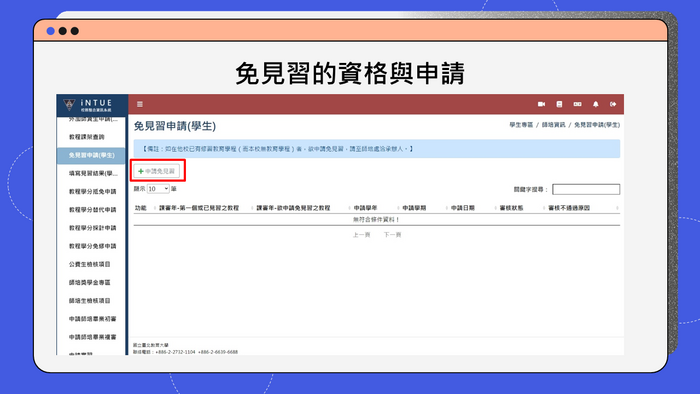Click the iNTUE logo
Viewport: 700px width, 394px height.
click(88, 105)
